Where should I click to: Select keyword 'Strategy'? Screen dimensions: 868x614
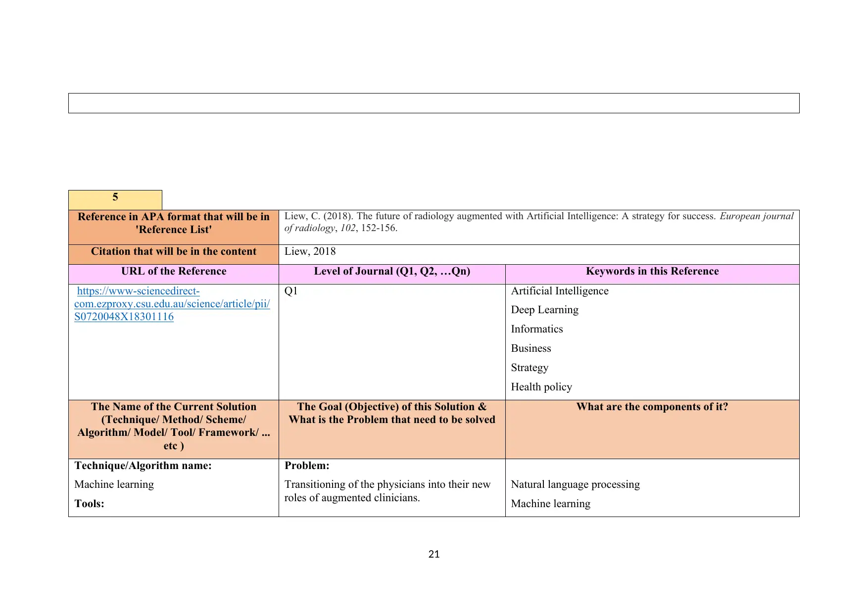pos(530,368)
